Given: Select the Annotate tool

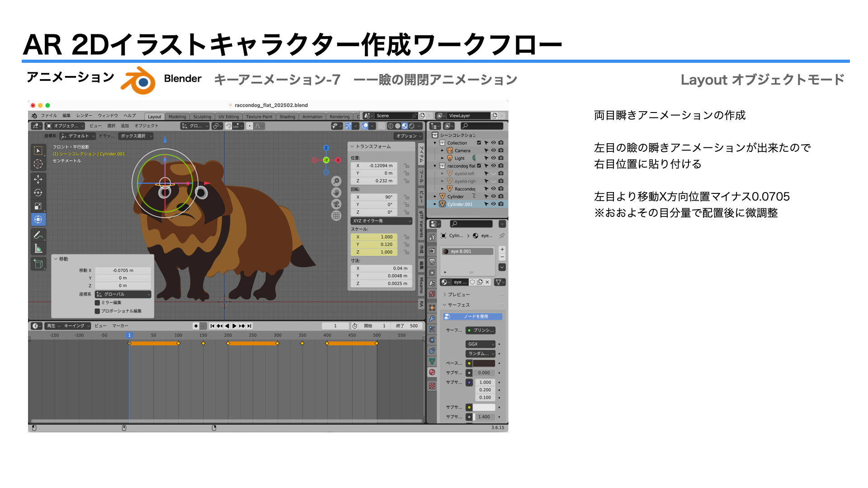Looking at the screenshot, I should (x=38, y=235).
